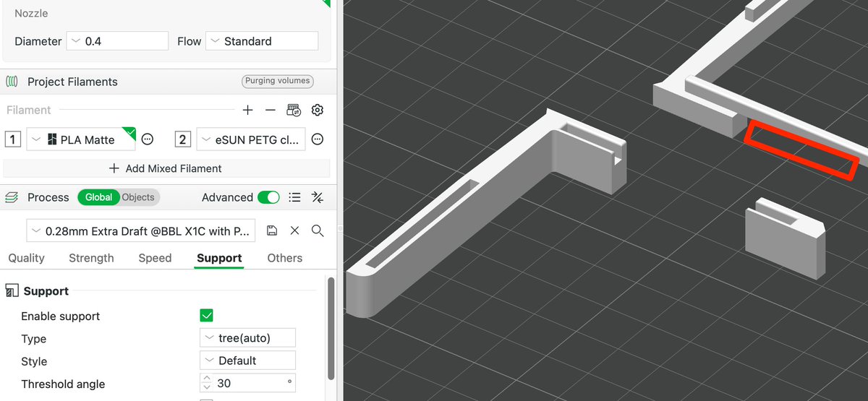
Task: Discard preset changes with X icon
Action: click(x=294, y=230)
